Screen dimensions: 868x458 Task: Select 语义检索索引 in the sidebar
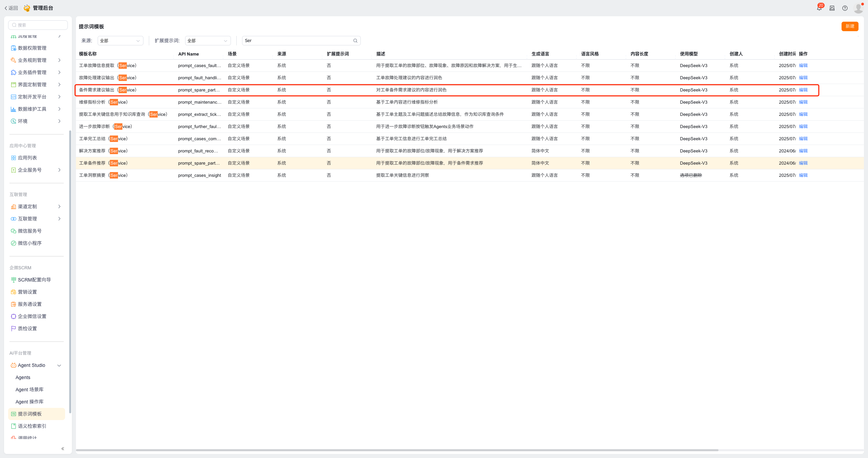pos(32,426)
